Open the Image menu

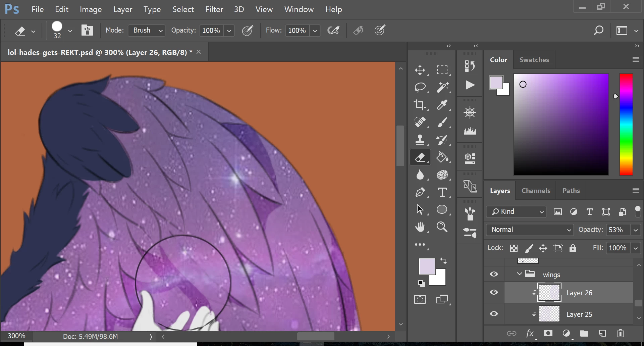click(x=91, y=9)
